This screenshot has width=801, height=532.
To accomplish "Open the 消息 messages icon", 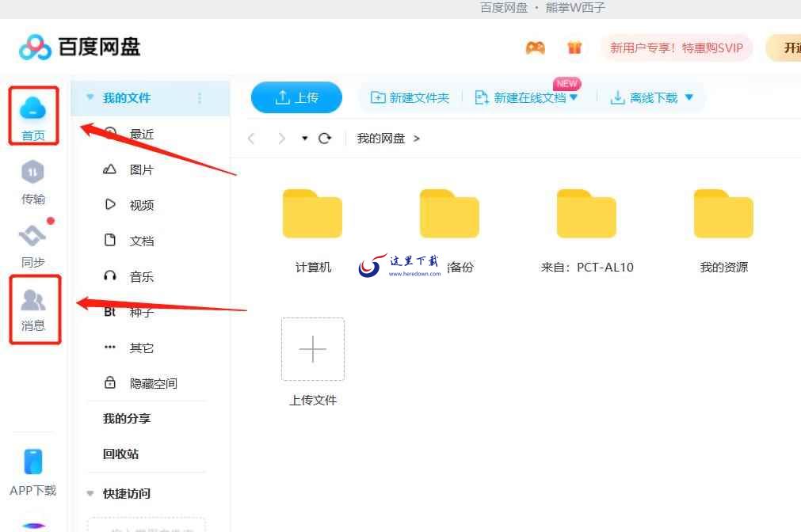I will (x=32, y=300).
